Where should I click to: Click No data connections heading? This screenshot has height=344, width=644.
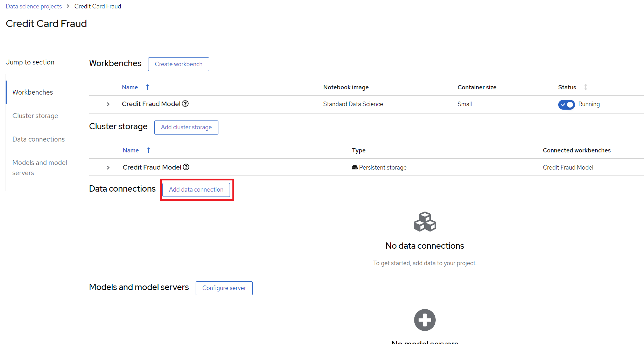point(425,246)
